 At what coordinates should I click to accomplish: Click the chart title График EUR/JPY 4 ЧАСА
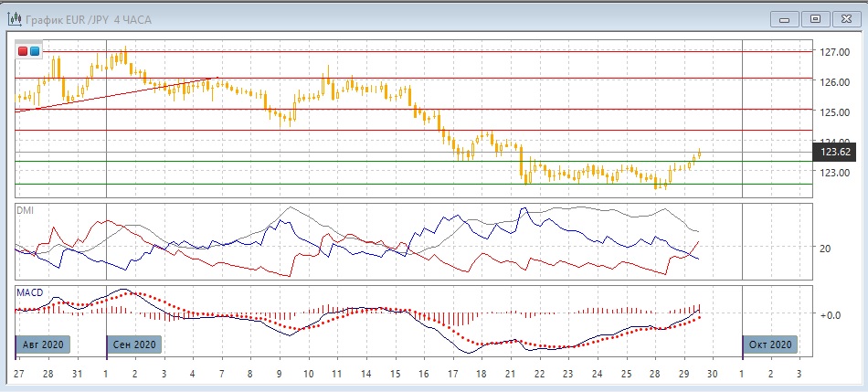(82, 17)
